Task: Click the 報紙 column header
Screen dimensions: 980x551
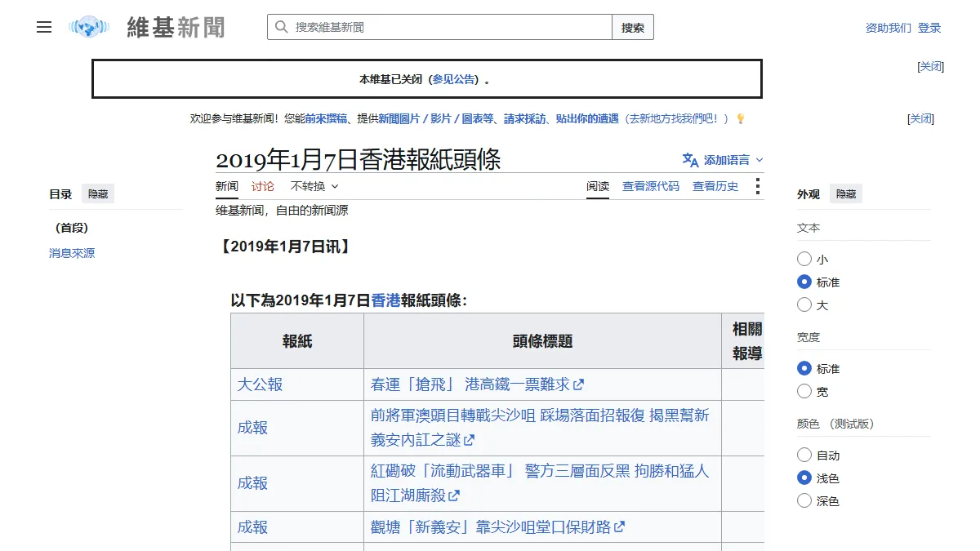Action: pos(297,341)
